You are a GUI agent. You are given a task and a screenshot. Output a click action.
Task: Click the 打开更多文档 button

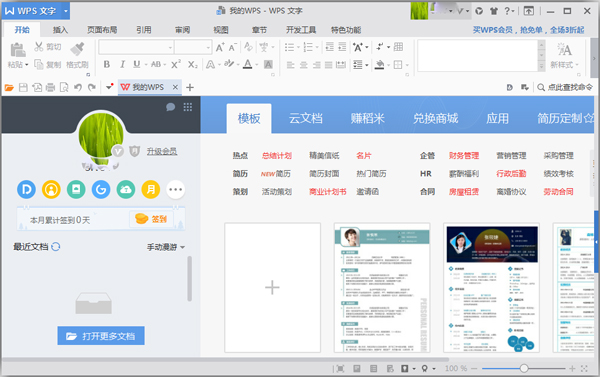point(101,336)
